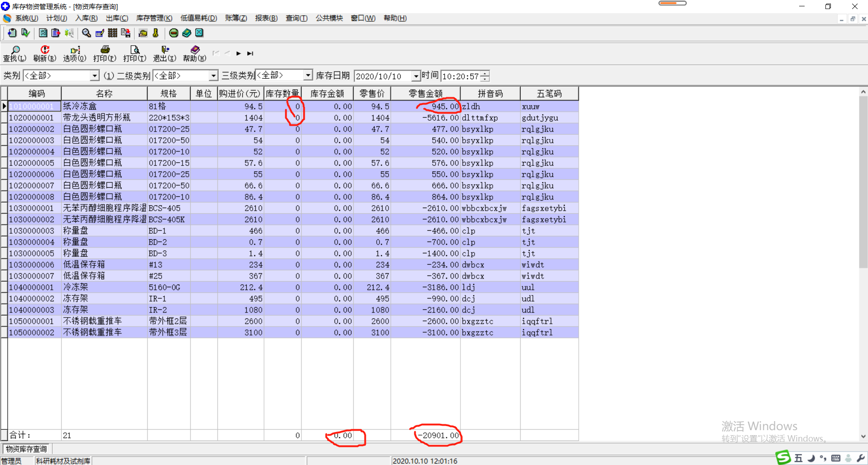Viewport: 868px width, 465px height.
Task: Open 帮助(H) help book icon
Action: pos(194,53)
